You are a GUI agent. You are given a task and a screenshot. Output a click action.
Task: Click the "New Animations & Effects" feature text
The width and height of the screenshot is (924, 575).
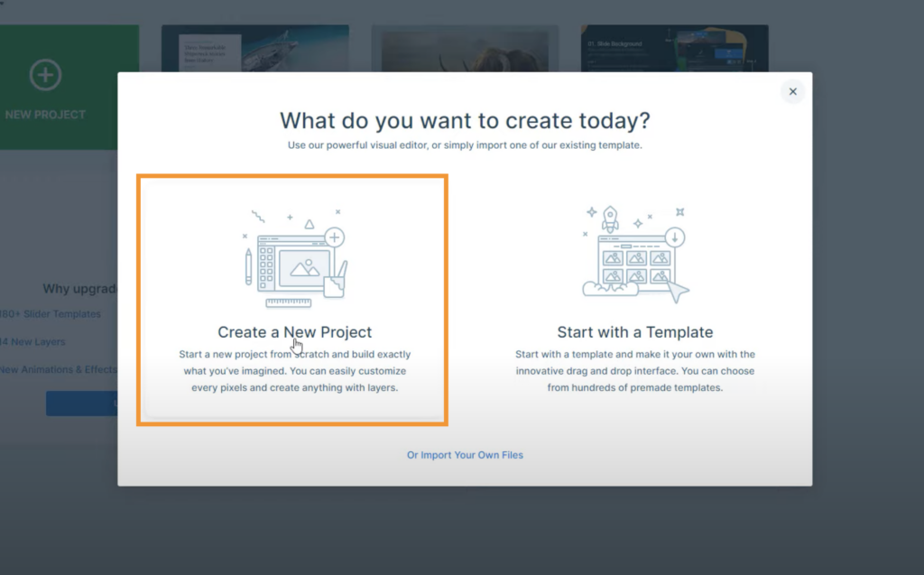click(58, 369)
